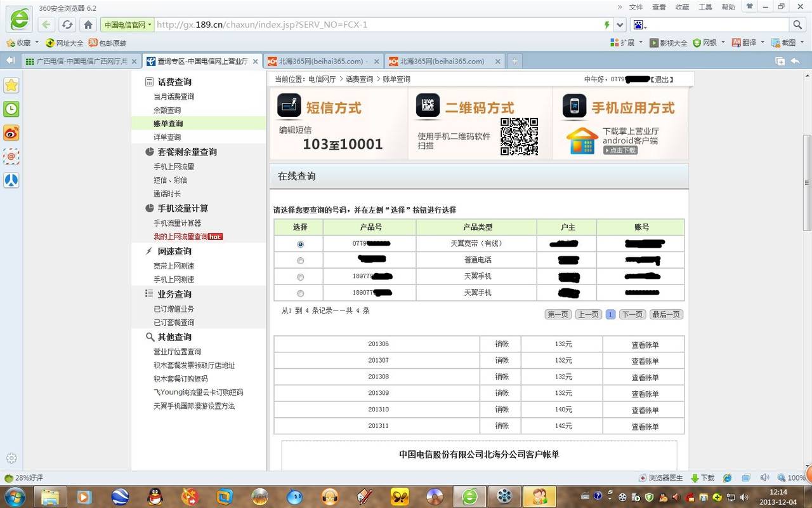Open Google Earth in the taskbar
Screen dimensions: 812x508
pos(120,497)
